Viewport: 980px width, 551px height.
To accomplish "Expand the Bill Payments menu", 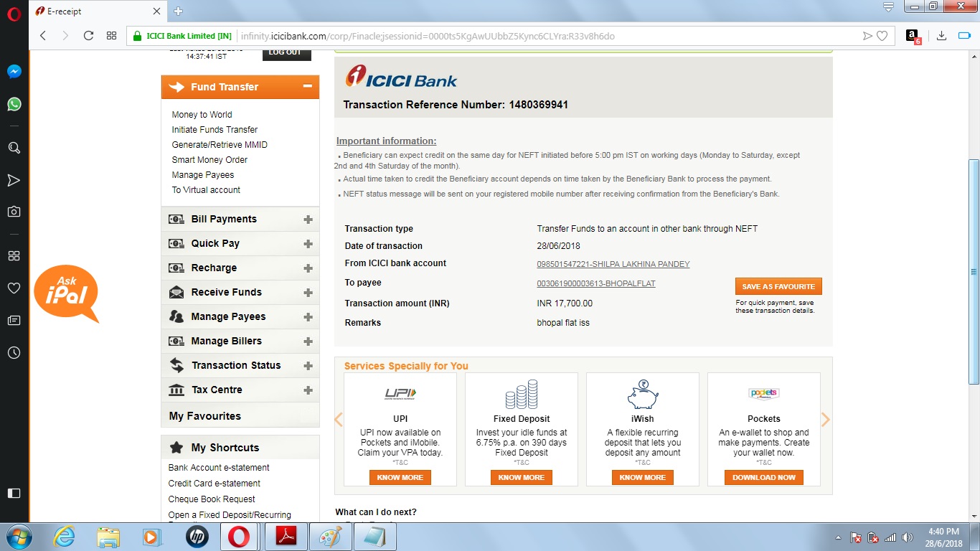I will point(308,220).
